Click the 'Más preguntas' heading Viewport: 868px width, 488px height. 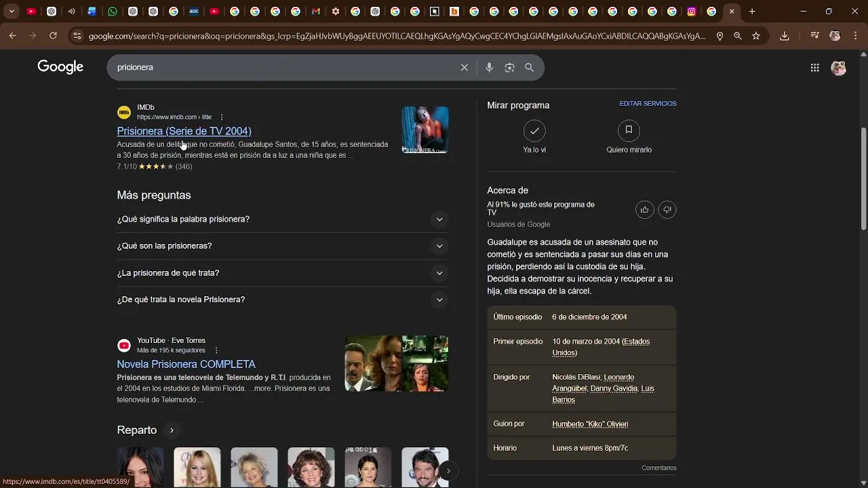pos(154,195)
